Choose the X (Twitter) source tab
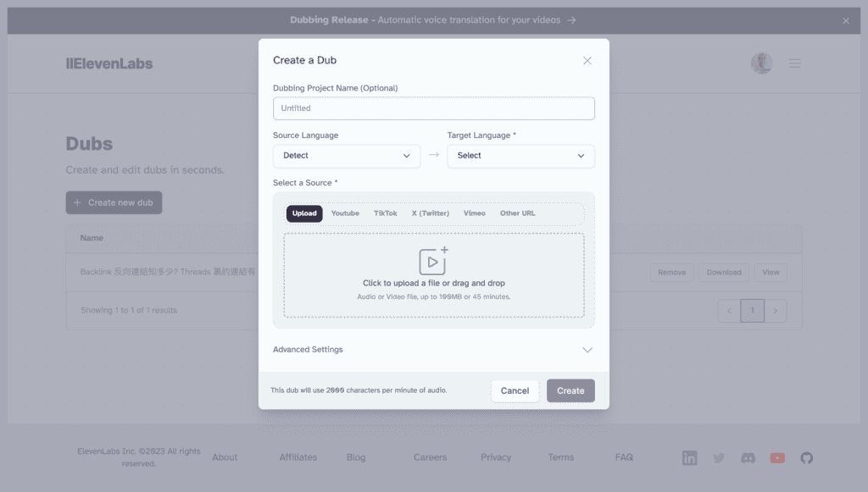 coord(430,213)
